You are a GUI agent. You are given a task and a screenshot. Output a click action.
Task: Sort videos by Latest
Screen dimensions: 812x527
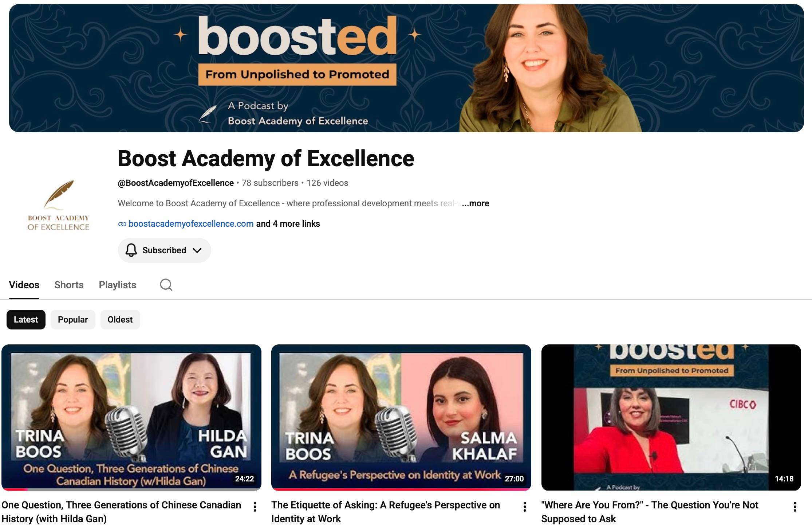(26, 320)
